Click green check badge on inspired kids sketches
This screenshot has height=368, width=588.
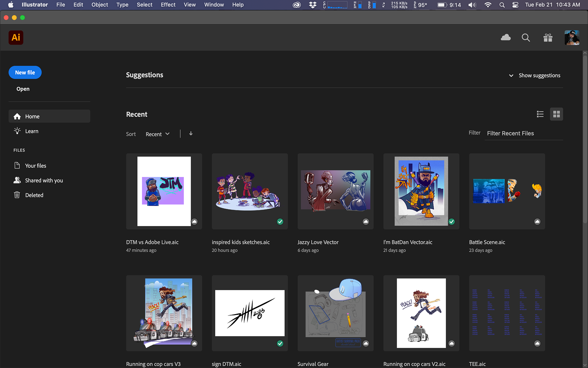click(280, 221)
